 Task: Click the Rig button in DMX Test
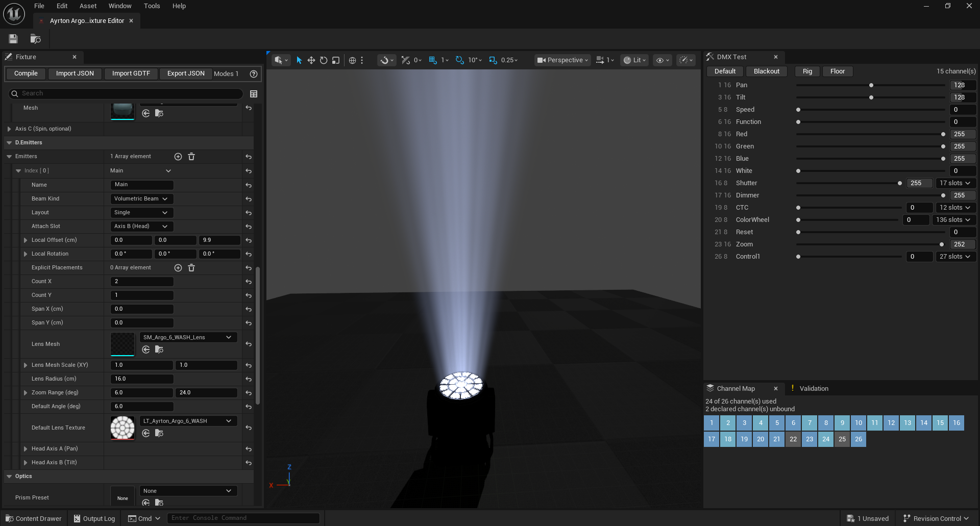tap(807, 71)
